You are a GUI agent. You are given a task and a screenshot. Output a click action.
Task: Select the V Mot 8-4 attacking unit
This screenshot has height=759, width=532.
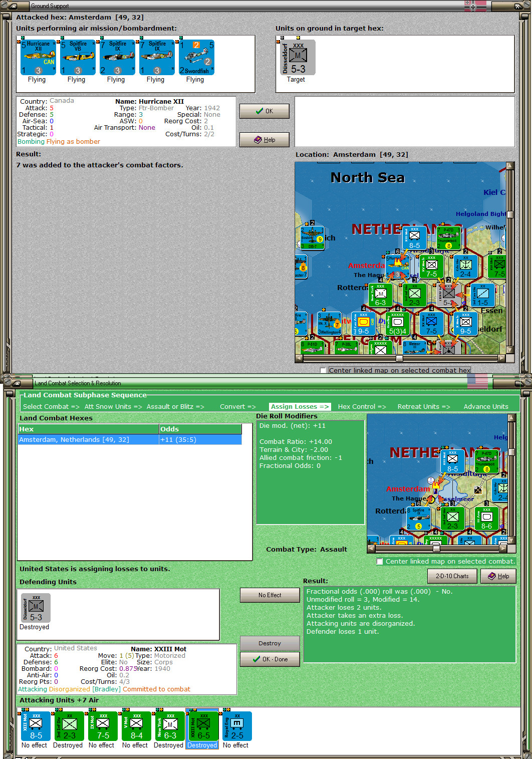click(136, 726)
